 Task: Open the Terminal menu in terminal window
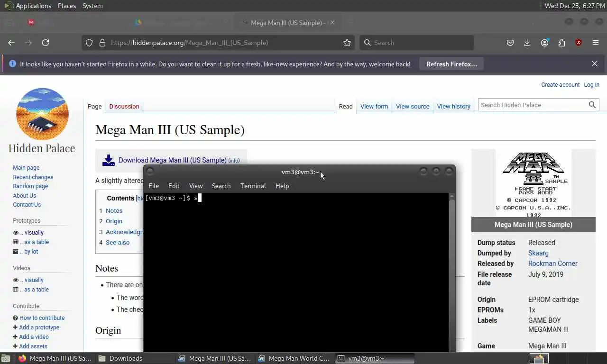(253, 186)
